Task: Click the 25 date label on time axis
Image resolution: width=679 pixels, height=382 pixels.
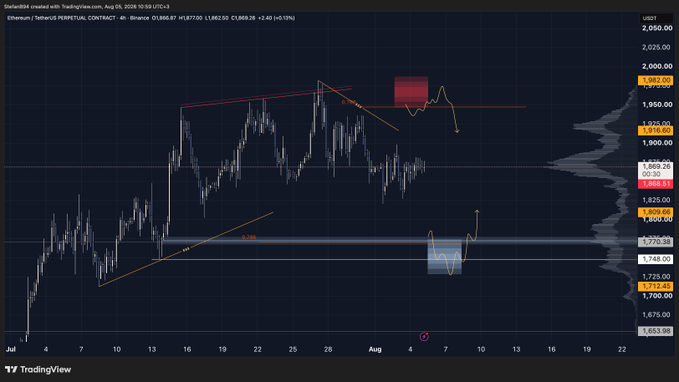Action: (x=293, y=349)
